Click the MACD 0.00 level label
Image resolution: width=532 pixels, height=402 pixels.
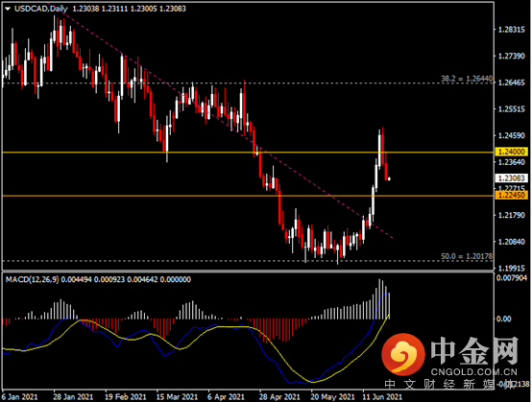pyautogui.click(x=503, y=319)
